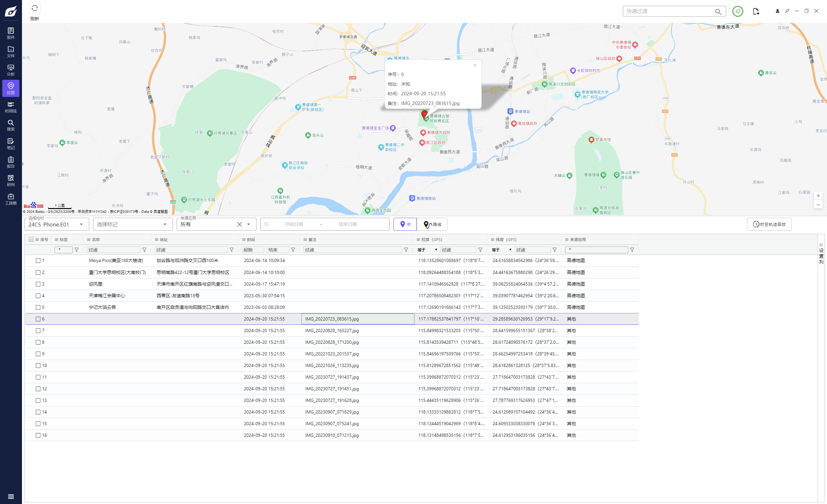Screen dimensions: 827x504
Task: Click the filter funnel for 备注 column
Action: pyautogui.click(x=406, y=250)
